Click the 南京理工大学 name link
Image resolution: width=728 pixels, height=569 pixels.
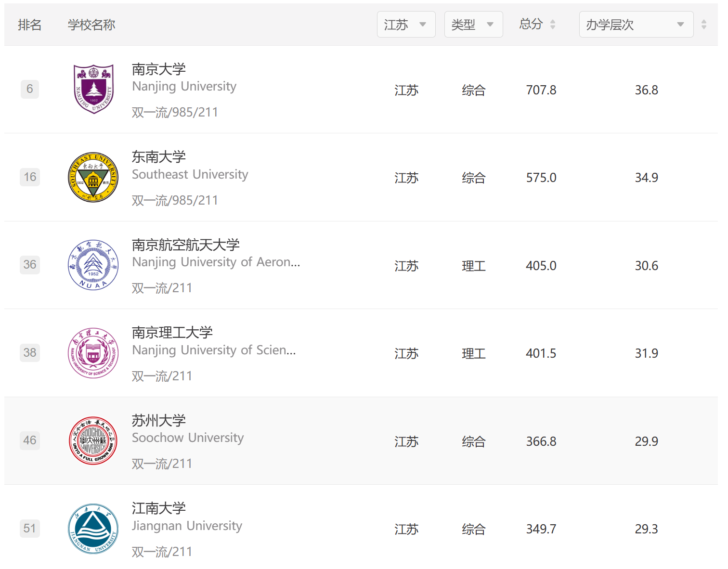172,333
